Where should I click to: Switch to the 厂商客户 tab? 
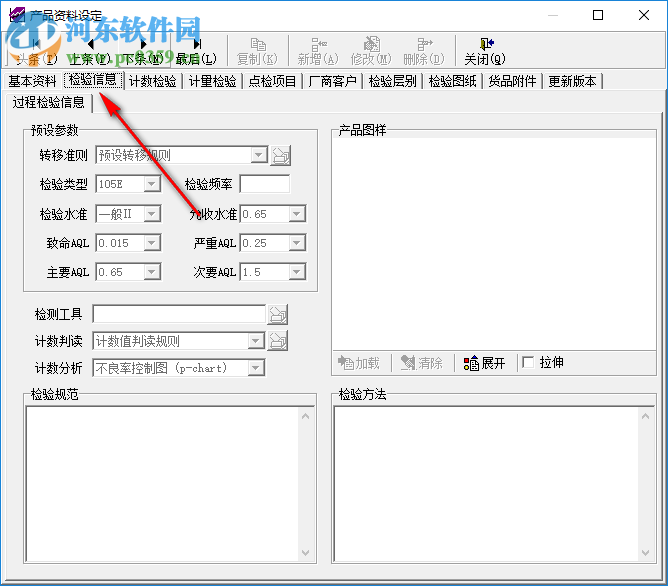coord(333,81)
